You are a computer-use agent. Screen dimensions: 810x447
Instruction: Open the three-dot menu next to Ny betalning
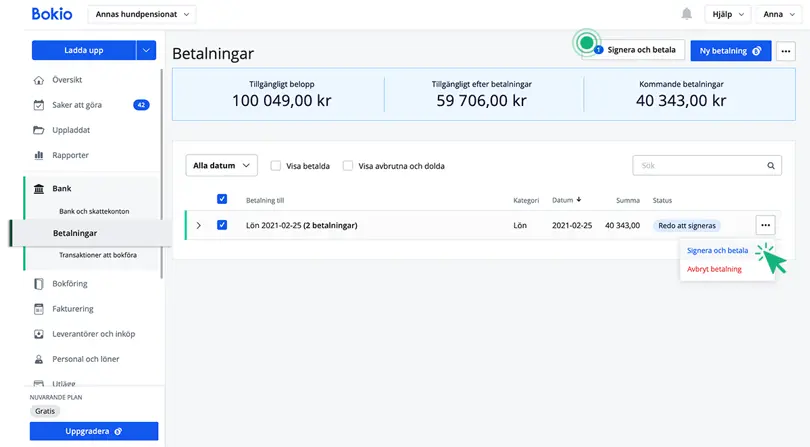pos(786,51)
